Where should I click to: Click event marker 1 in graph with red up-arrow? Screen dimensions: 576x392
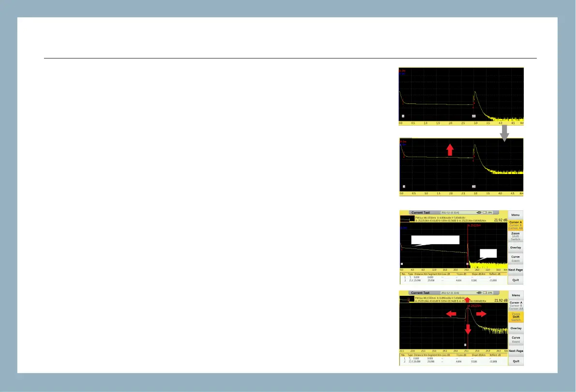click(404, 187)
